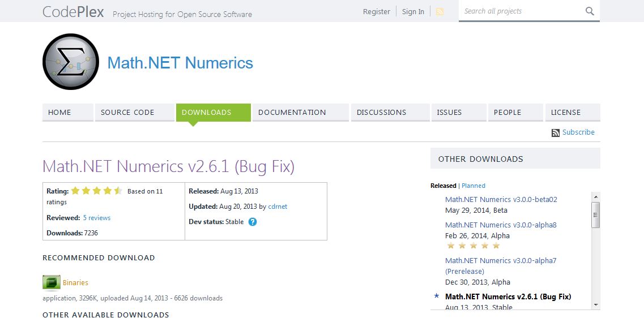The image size is (644, 318).
Task: Click the Dev status help question icon
Action: 253,222
